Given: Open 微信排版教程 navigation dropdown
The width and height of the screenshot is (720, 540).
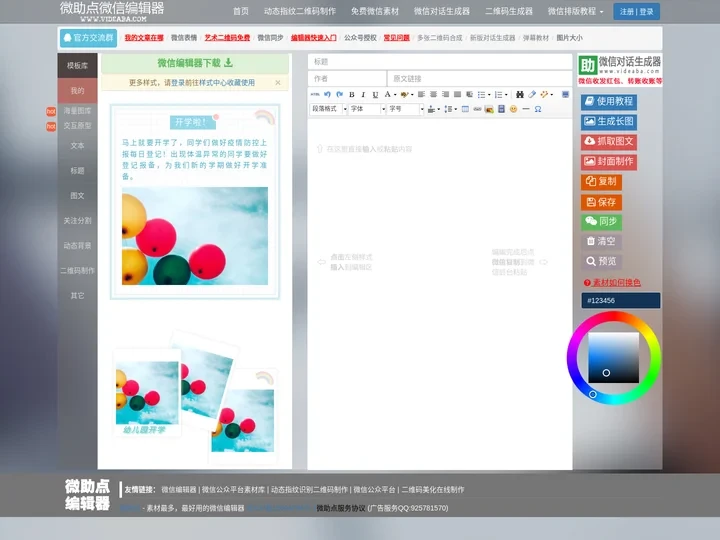Looking at the screenshot, I should coord(575,11).
